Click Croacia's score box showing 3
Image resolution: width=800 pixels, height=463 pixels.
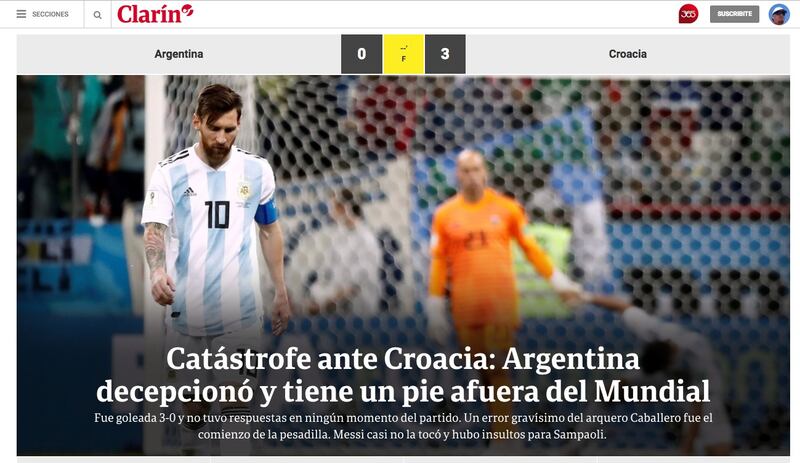point(445,54)
